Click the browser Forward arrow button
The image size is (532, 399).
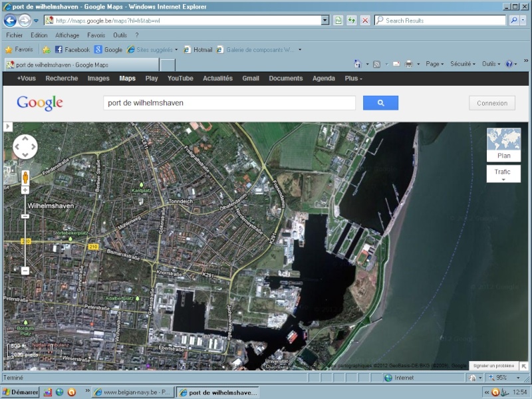tap(25, 21)
